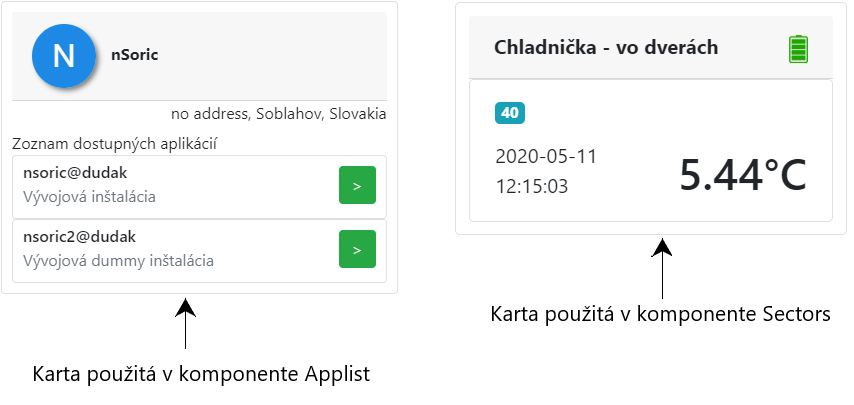Viewport: 854px width, 405px height.
Task: Click the Zoznam dostupných aplikácií heading
Action: click(x=115, y=145)
